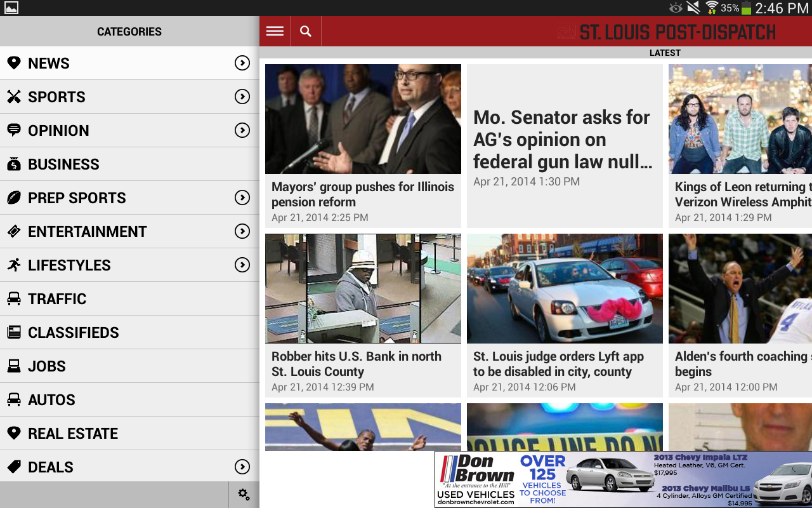Tap the smart stay eye icon

[x=676, y=8]
